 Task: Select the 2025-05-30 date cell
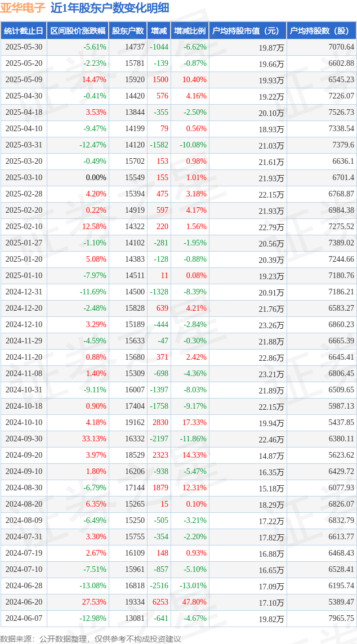(x=24, y=47)
